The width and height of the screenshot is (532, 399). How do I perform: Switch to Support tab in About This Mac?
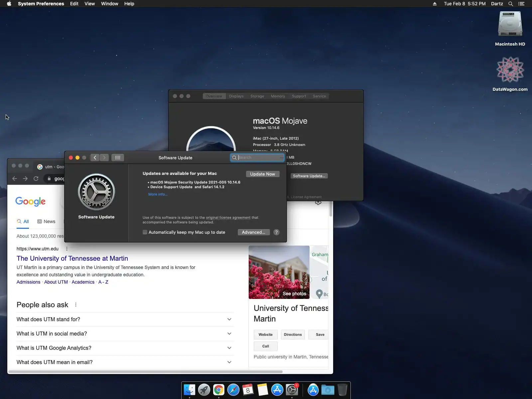[299, 96]
